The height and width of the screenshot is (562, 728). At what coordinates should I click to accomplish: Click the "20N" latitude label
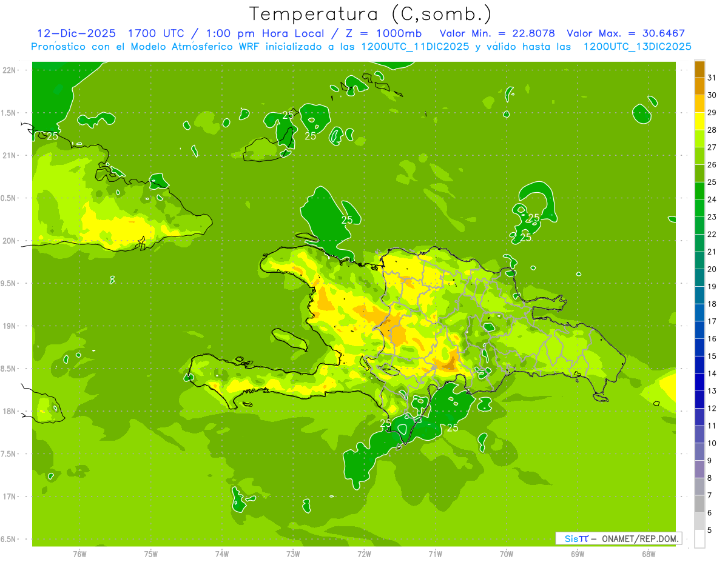point(10,241)
